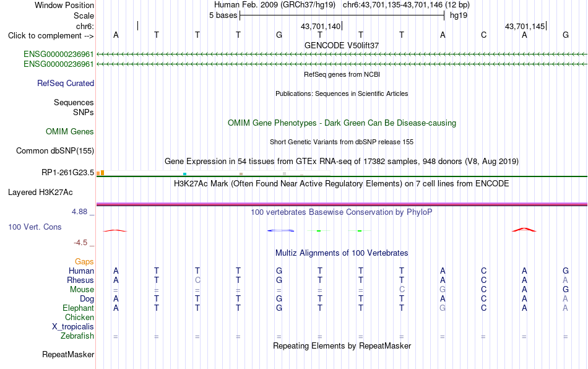Click the pink H3K27Ac signal band
This screenshot has height=369, width=588.
click(x=342, y=204)
